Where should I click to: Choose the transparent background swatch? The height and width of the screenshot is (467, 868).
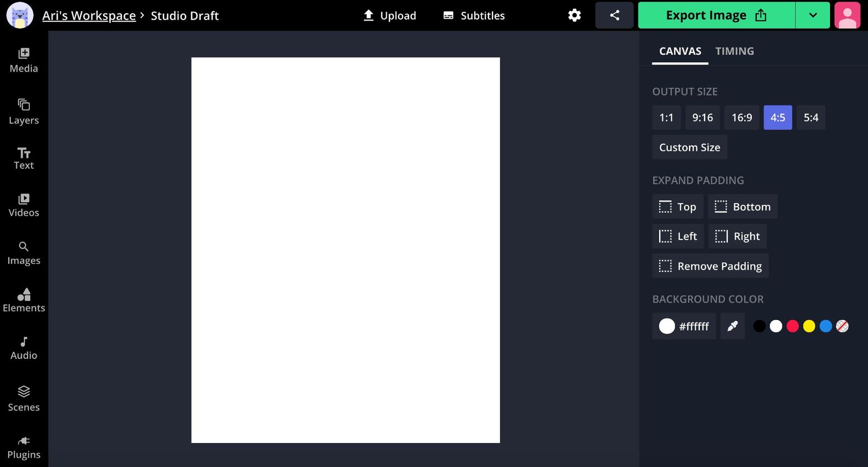tap(842, 326)
